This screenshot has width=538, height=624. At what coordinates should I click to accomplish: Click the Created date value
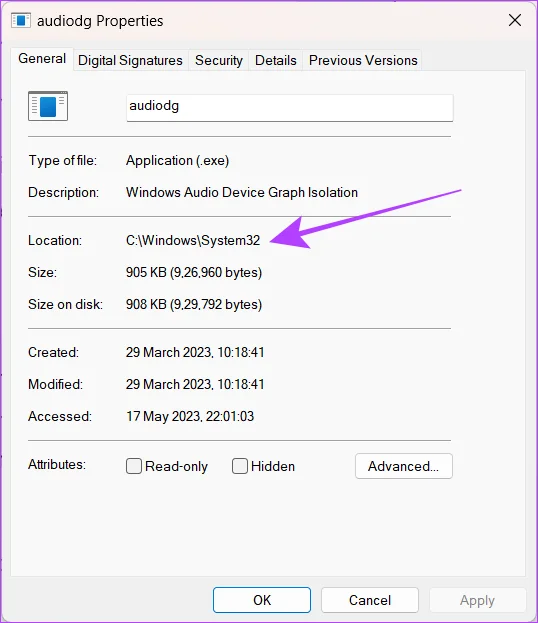(195, 353)
